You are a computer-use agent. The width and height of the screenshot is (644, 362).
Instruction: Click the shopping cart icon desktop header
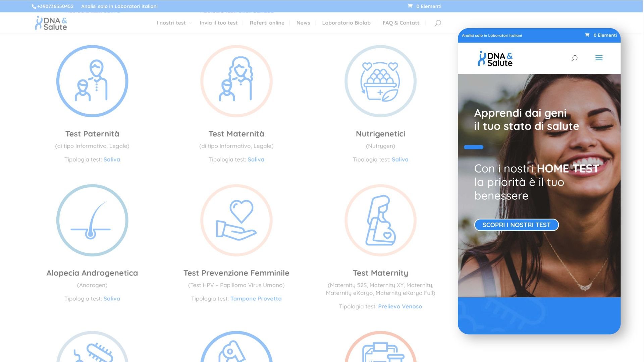(410, 6)
